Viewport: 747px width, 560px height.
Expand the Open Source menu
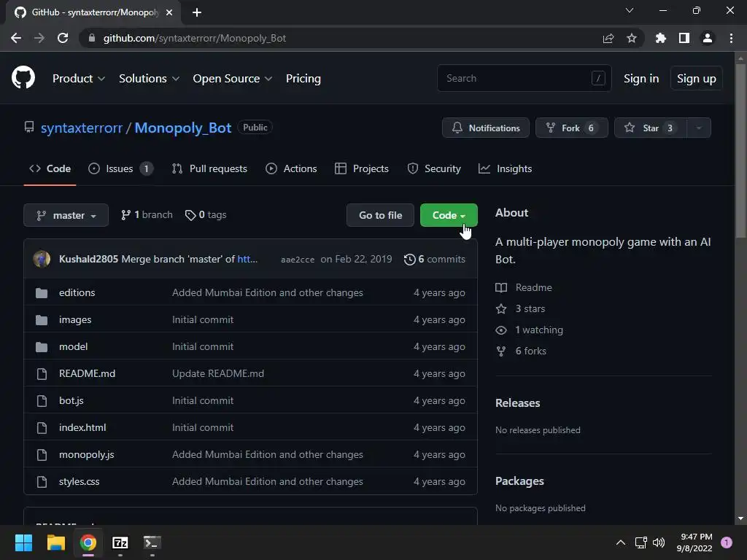[x=233, y=79]
